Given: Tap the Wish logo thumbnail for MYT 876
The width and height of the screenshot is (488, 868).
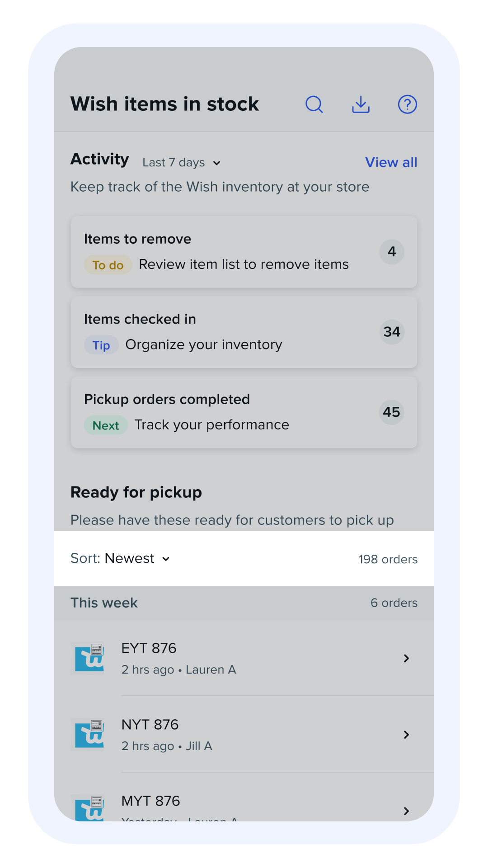Looking at the screenshot, I should (x=89, y=808).
